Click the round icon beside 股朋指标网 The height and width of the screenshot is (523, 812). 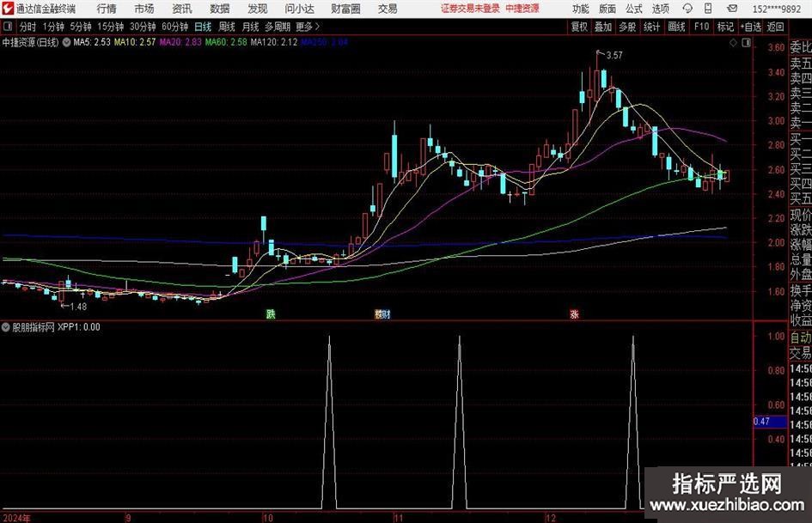click(6, 326)
